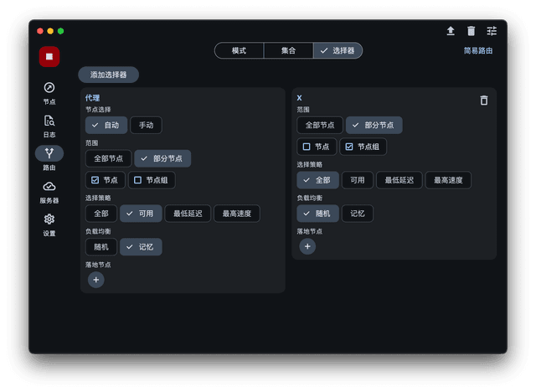This screenshot has width=536, height=392.
Task: Select 手动 node selection in 代理
Action: (x=146, y=125)
